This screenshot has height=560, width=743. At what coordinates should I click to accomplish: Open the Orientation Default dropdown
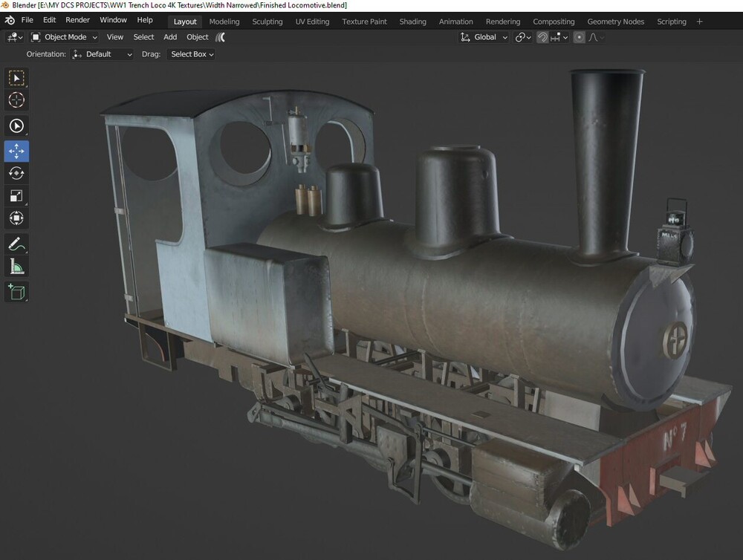102,54
